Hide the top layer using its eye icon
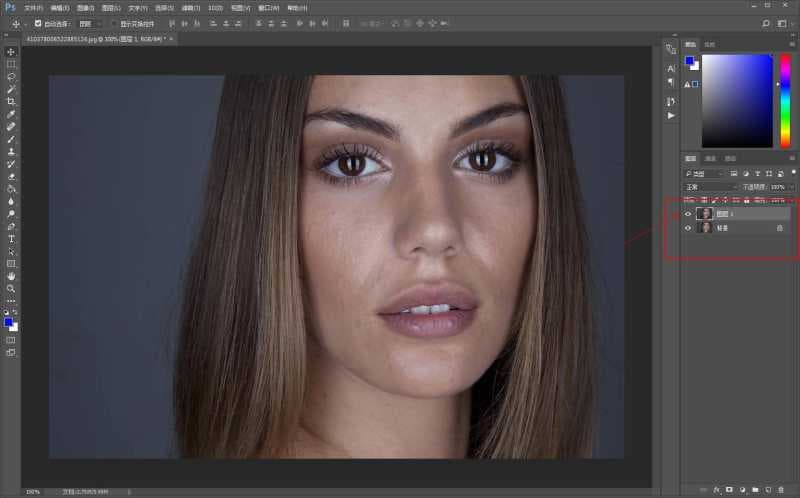800x498 pixels. point(687,213)
